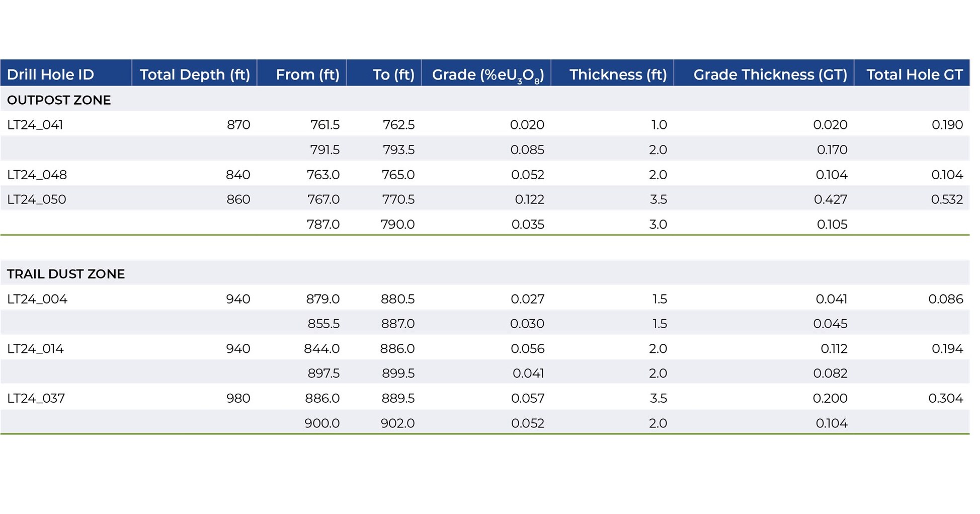Viewport: 980px width, 514px height.
Task: Click the TRAIL DUST ZONE section label
Action: [66, 274]
